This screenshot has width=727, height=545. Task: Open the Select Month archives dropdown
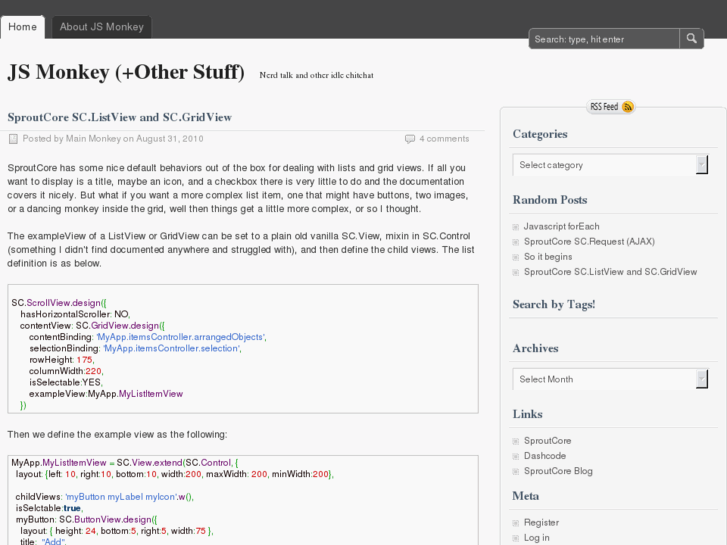(x=610, y=379)
